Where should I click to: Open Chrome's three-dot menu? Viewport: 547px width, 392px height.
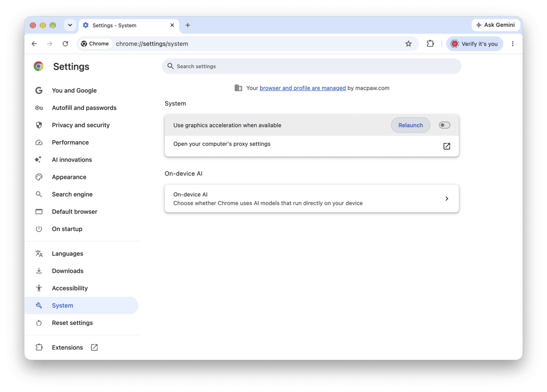point(513,44)
